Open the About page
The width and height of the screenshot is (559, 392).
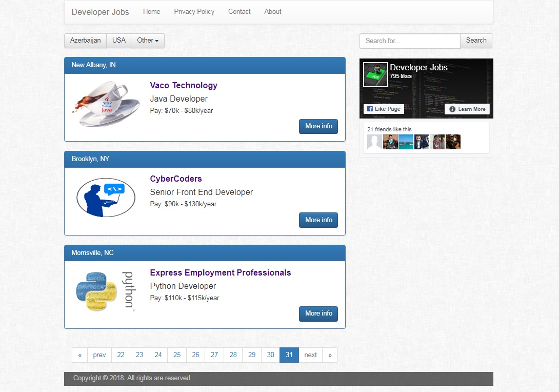(x=273, y=11)
